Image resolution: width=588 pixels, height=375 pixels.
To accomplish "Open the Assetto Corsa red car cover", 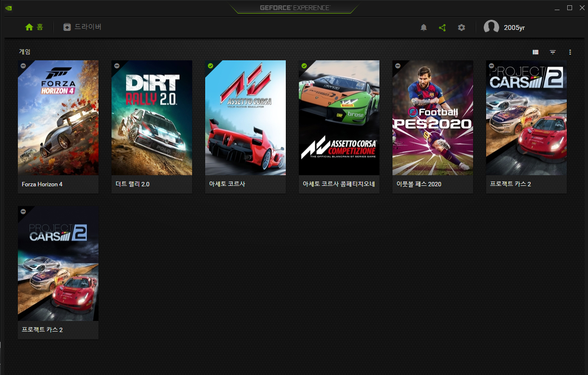I will (x=245, y=118).
